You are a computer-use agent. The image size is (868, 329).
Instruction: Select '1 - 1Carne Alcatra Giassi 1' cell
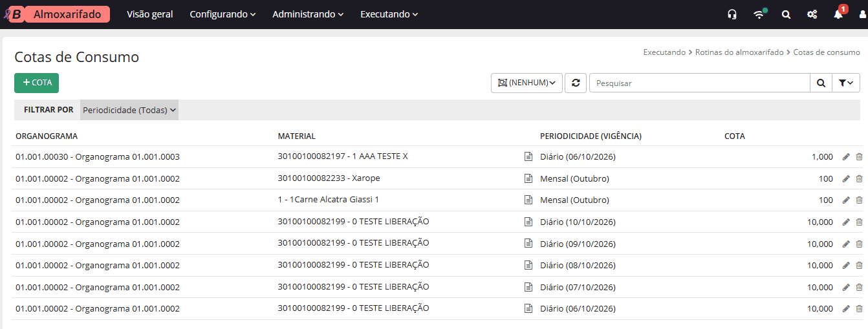pos(328,200)
